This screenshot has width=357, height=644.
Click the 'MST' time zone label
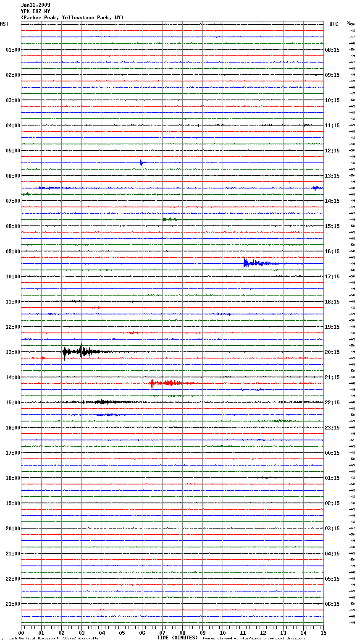4,24
